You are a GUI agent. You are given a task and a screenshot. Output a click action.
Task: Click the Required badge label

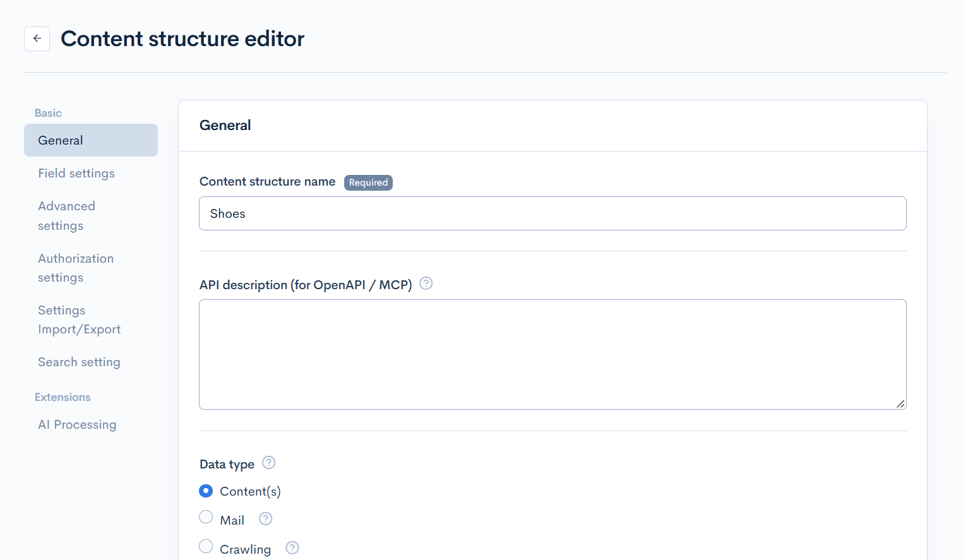tap(368, 182)
